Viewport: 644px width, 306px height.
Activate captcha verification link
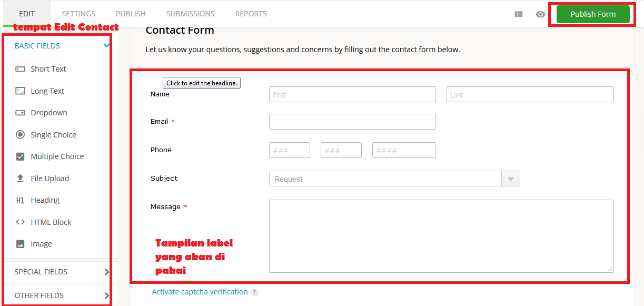[x=200, y=291]
